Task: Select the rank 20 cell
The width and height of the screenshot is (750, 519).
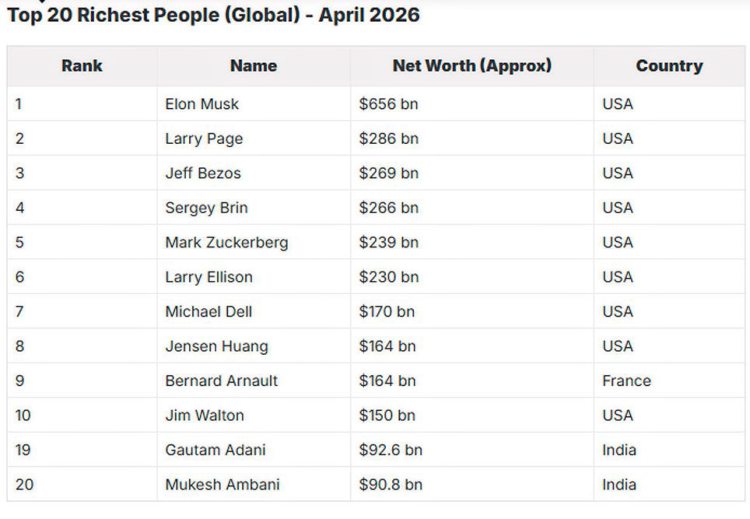Action: tap(24, 485)
